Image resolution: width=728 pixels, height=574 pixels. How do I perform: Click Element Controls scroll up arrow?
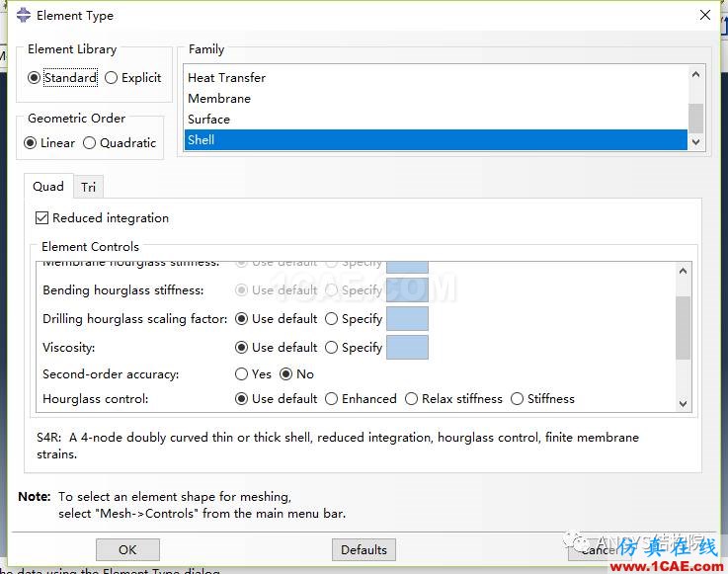click(x=683, y=271)
